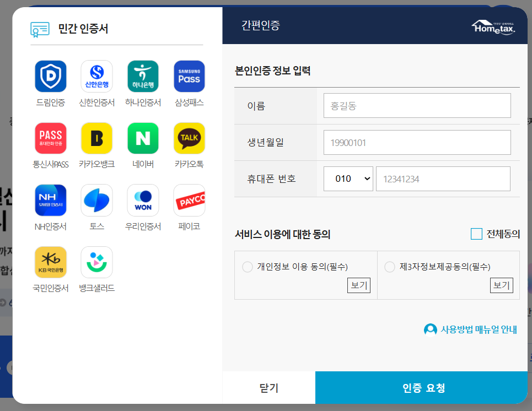This screenshot has width=532, height=411.
Task: Click the 이름 input field
Action: (x=417, y=106)
